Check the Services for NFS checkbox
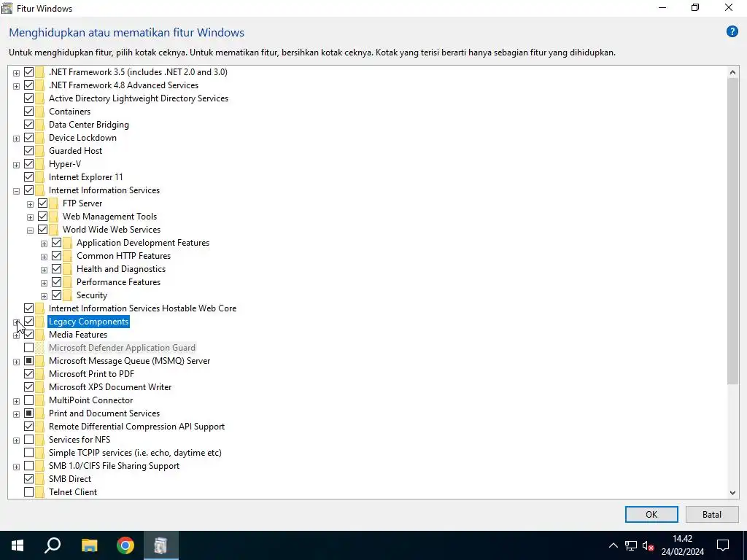This screenshot has height=560, width=747. click(x=28, y=440)
